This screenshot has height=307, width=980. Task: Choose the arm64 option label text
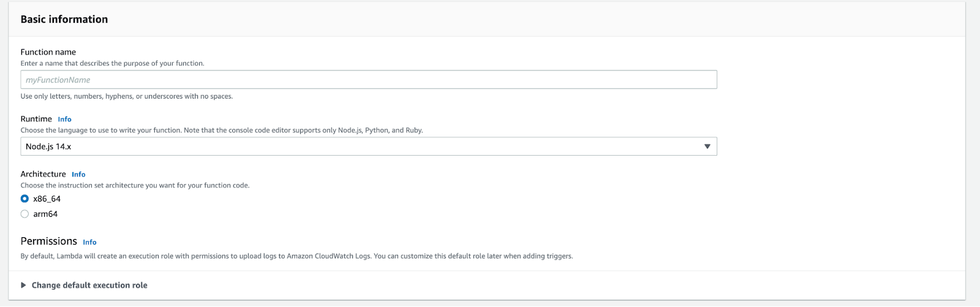45,214
